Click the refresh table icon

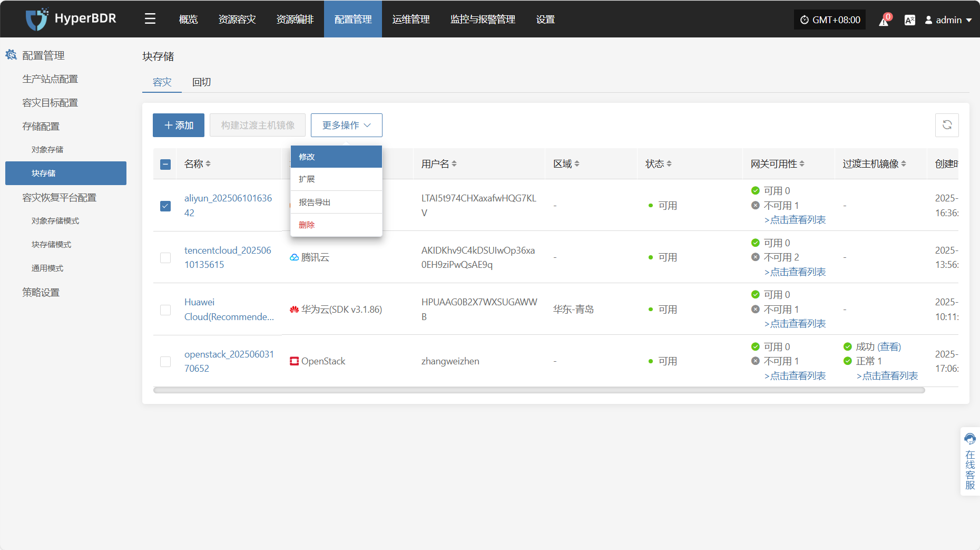(947, 125)
